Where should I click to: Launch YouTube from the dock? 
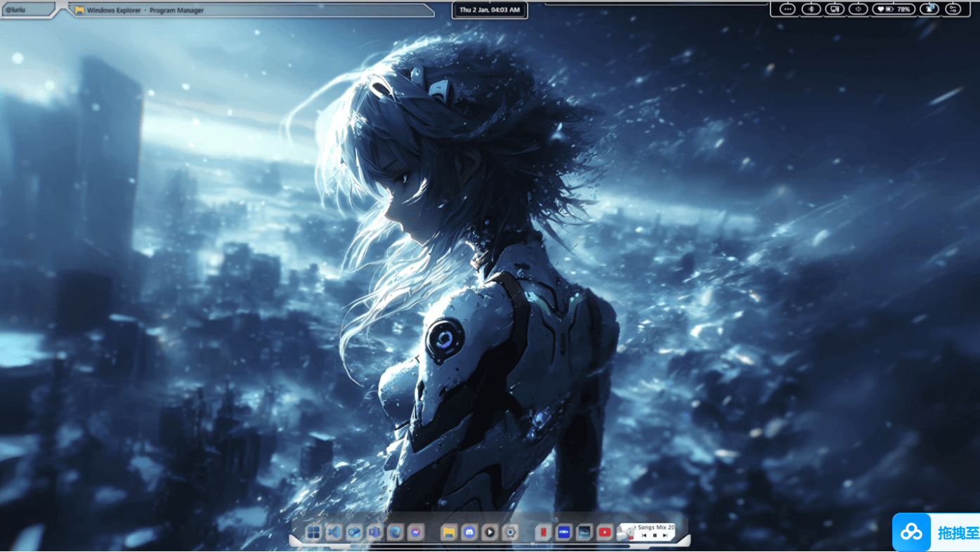click(605, 532)
